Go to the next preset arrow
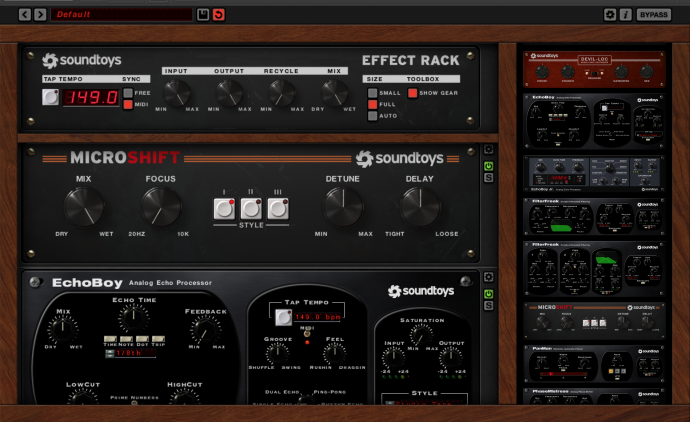 point(40,15)
